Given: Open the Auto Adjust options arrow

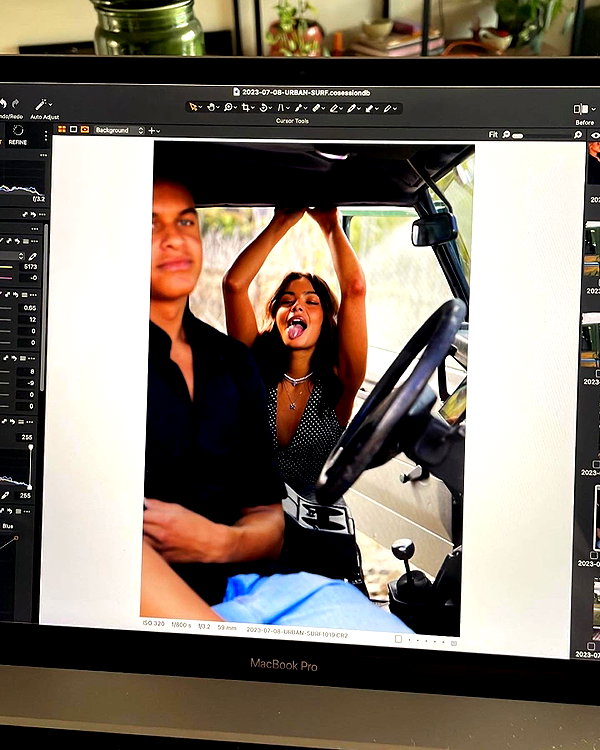Looking at the screenshot, I should [x=51, y=105].
